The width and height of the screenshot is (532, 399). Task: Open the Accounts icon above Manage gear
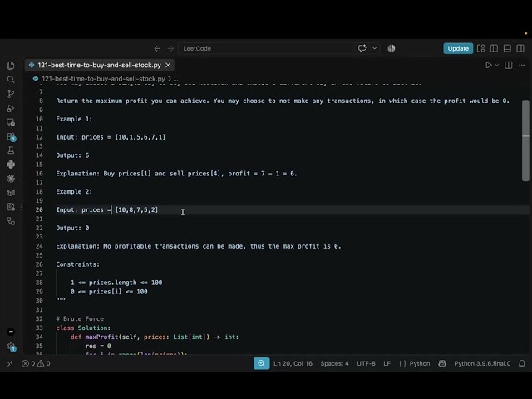[11, 332]
